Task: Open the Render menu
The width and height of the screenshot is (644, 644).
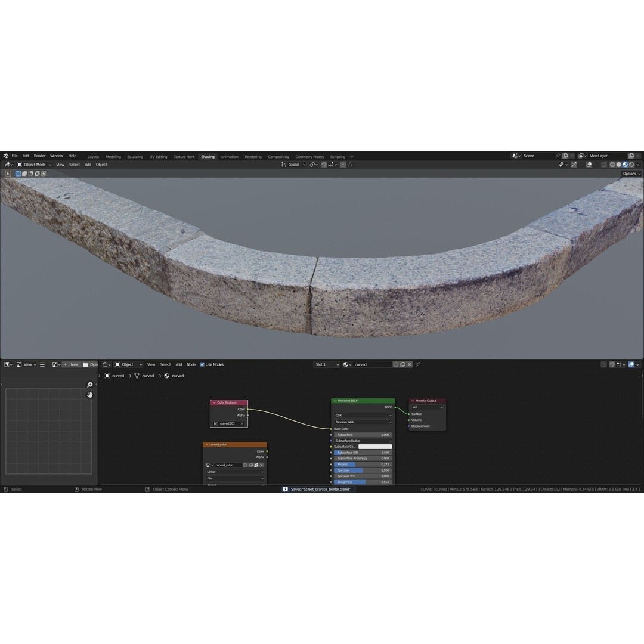Action: pos(39,156)
